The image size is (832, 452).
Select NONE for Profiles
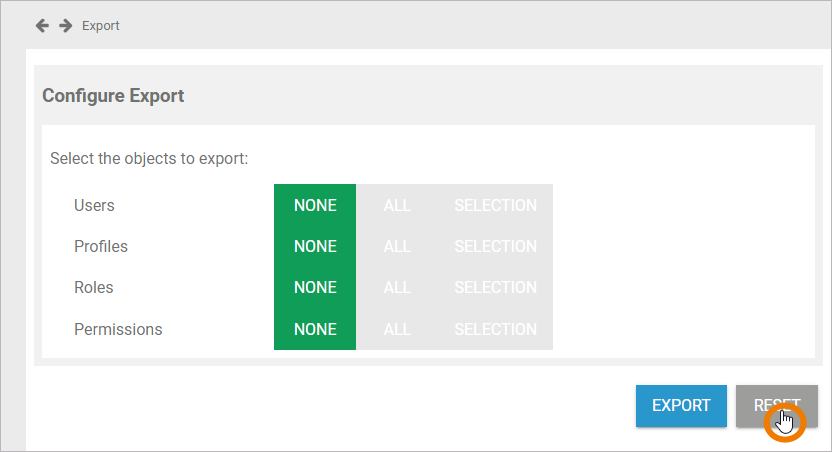tap(315, 246)
